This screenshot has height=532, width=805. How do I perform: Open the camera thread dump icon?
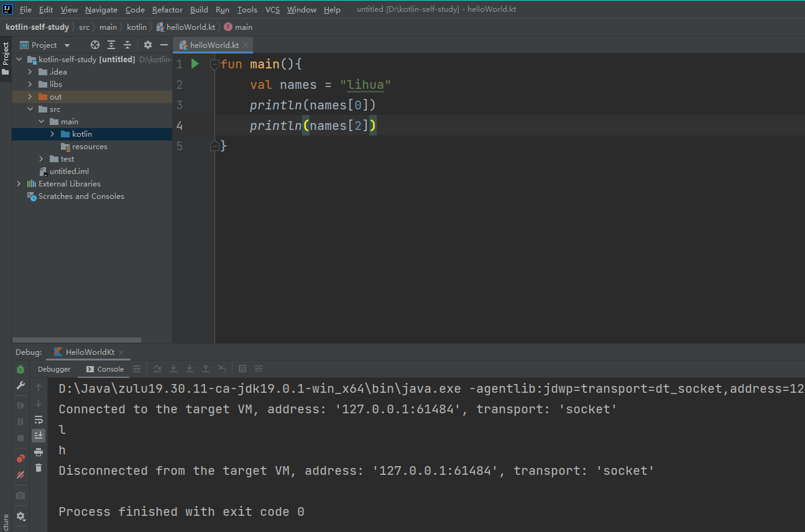[x=21, y=495]
